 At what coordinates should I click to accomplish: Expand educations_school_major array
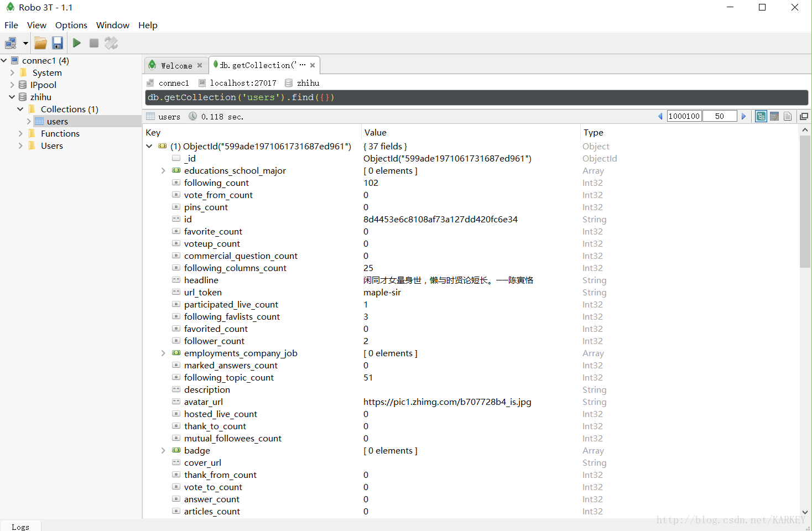[163, 170]
